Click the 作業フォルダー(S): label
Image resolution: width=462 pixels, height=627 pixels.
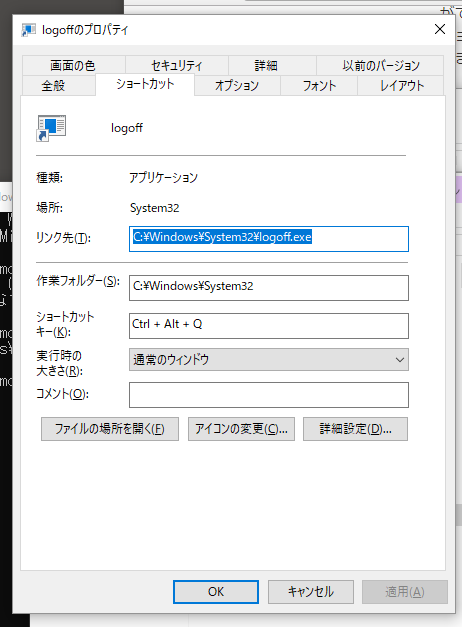coord(78,281)
